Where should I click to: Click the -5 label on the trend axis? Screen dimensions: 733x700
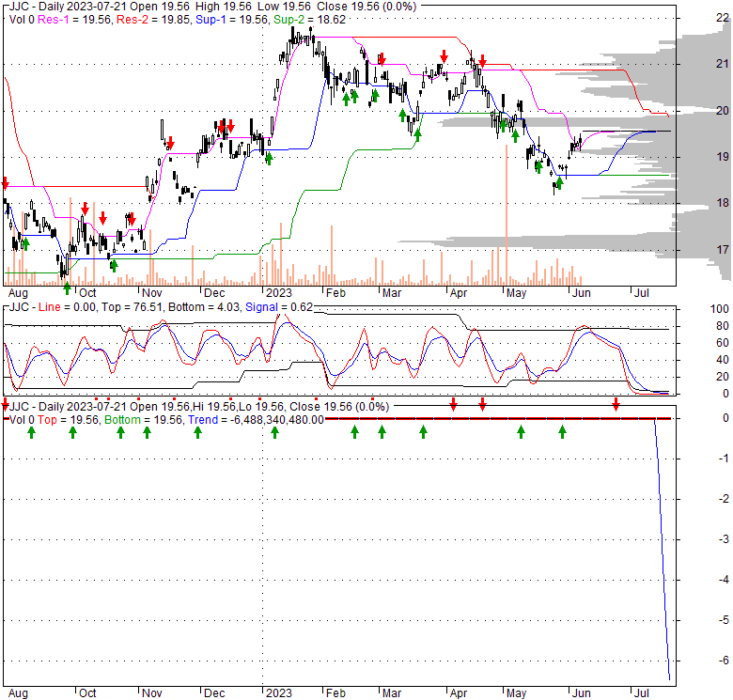tap(724, 620)
